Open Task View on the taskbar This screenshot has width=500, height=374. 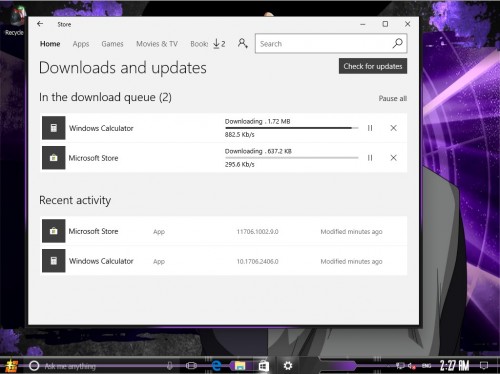point(191,366)
